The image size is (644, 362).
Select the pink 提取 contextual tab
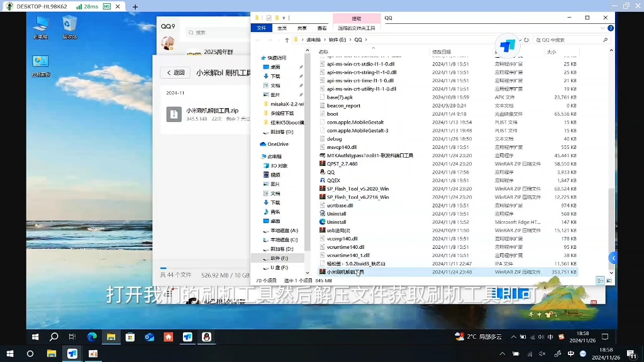coord(357,18)
